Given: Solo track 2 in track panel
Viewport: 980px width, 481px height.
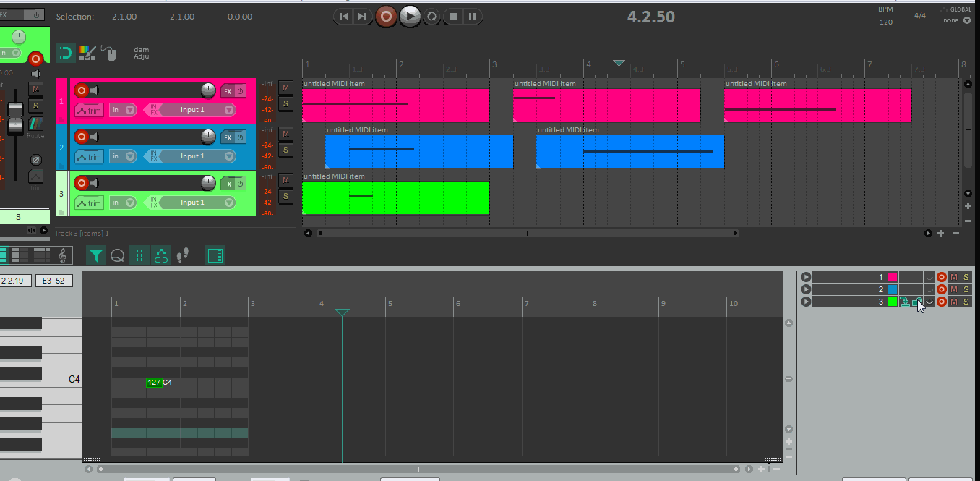Looking at the screenshot, I should (x=285, y=150).
